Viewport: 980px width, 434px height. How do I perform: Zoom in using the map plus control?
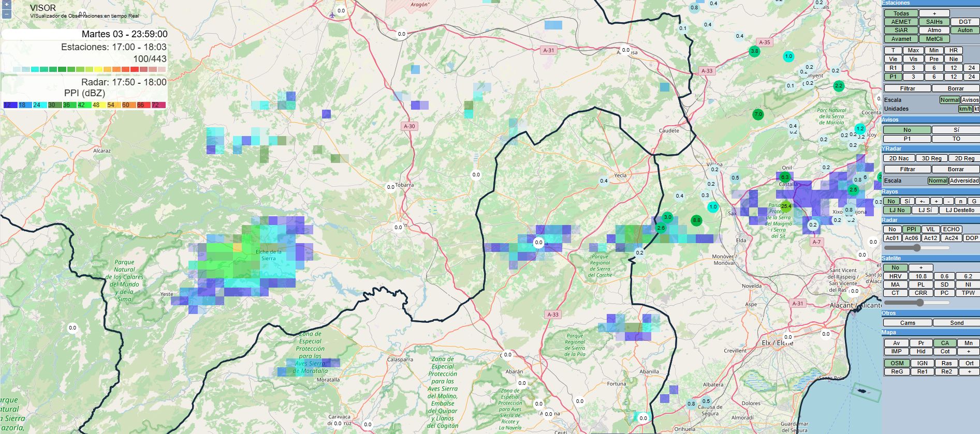tap(7, 4)
